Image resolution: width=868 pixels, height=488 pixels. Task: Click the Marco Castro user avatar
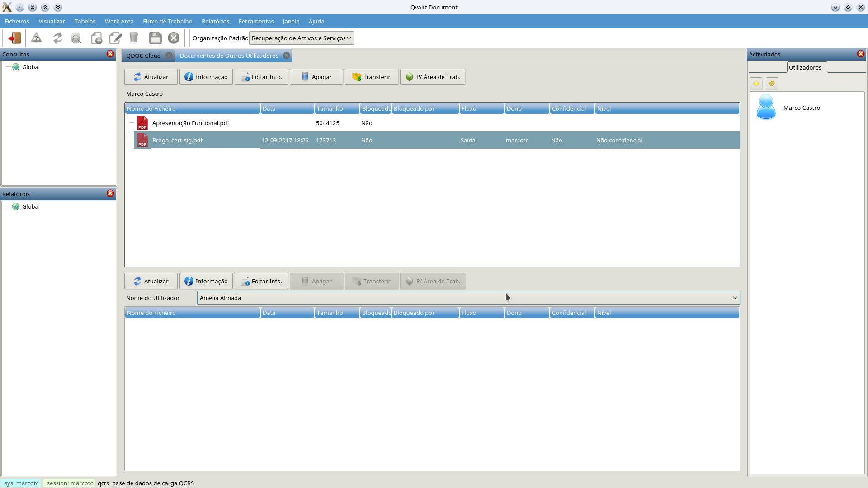tap(766, 108)
